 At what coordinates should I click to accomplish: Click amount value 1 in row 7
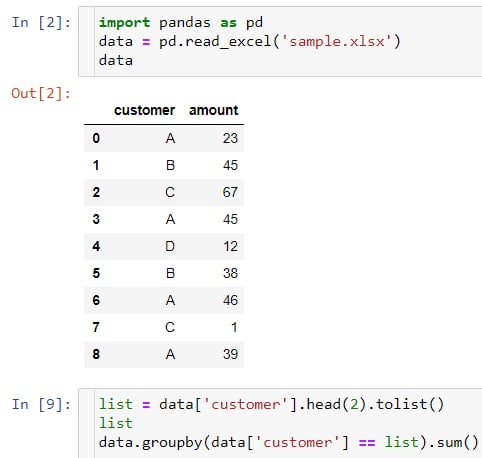tap(234, 327)
